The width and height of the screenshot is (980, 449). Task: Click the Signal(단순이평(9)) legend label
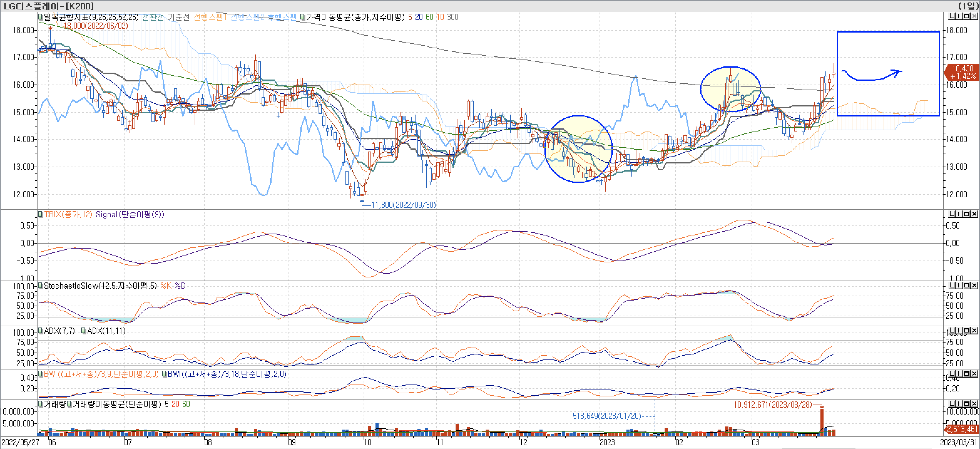pos(130,214)
